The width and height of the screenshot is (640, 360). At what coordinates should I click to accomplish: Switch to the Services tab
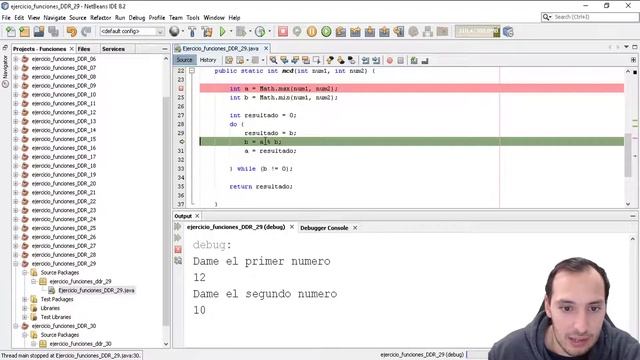coord(113,49)
